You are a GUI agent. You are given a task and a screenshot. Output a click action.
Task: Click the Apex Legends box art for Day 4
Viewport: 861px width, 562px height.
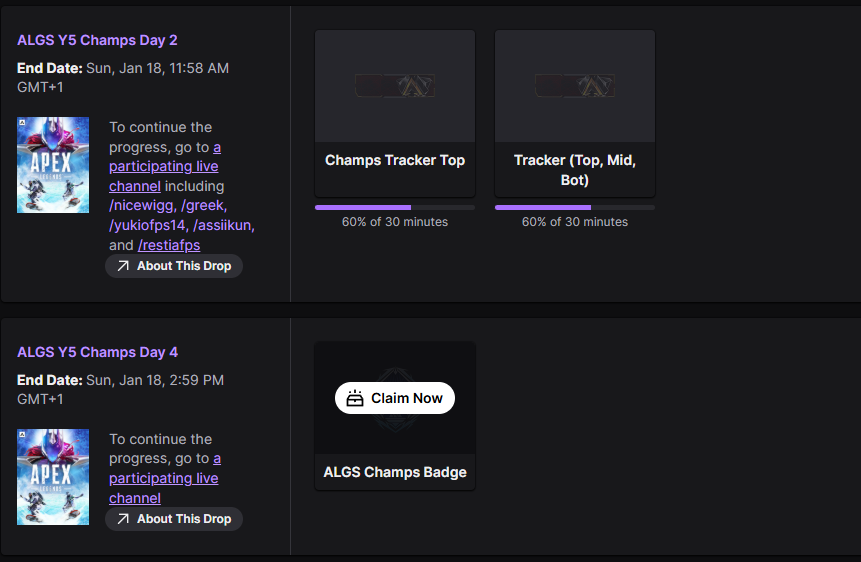(x=53, y=477)
